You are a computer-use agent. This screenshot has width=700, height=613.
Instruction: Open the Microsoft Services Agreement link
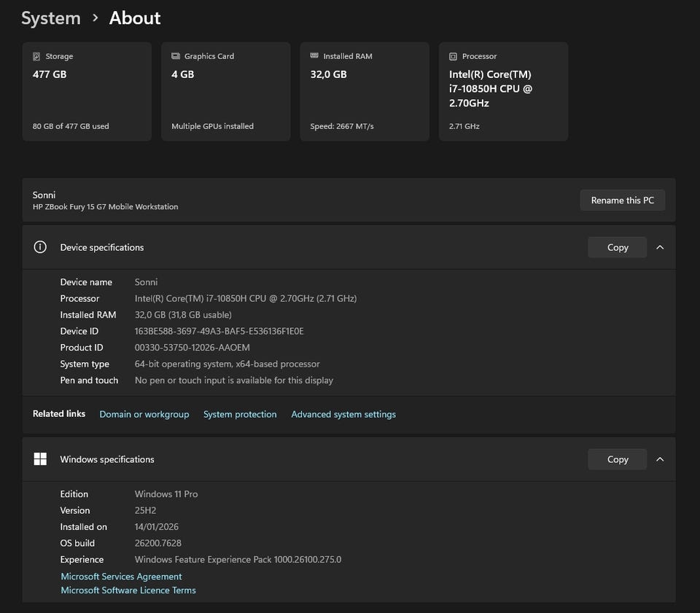121,577
